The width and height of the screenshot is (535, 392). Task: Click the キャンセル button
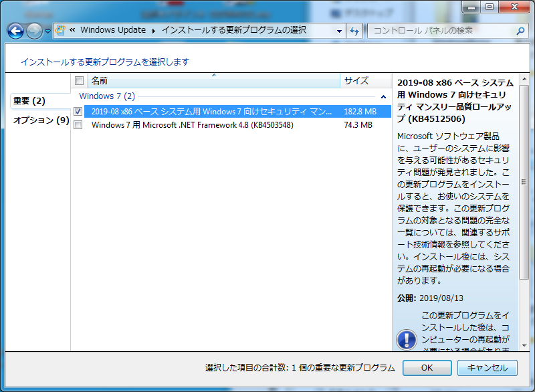[488, 368]
